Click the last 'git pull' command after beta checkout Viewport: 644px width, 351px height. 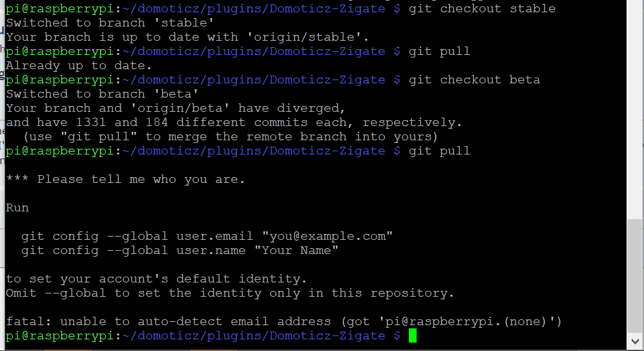(439, 151)
